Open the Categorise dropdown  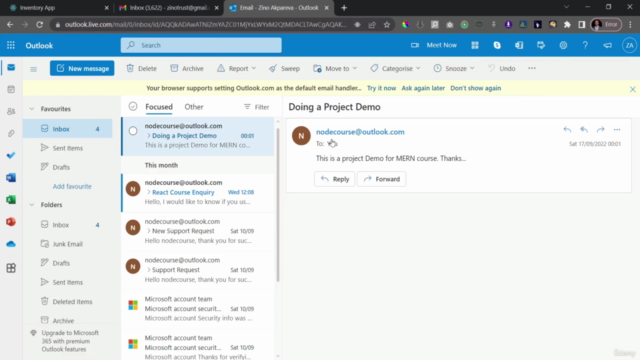[395, 68]
